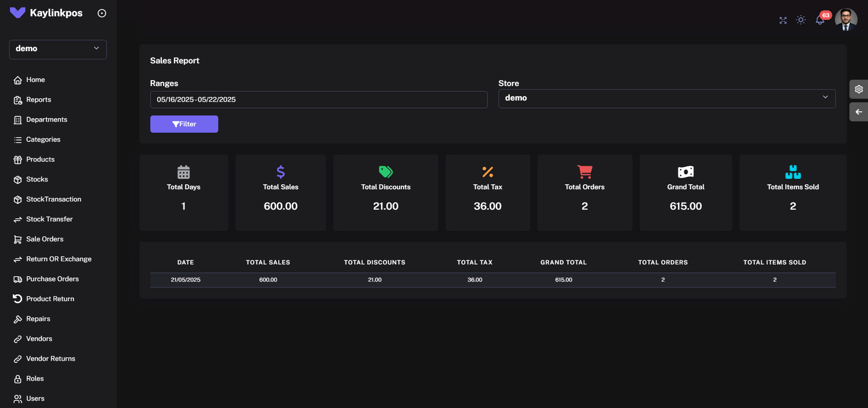
Task: Click the Grand Total money icon
Action: point(686,172)
